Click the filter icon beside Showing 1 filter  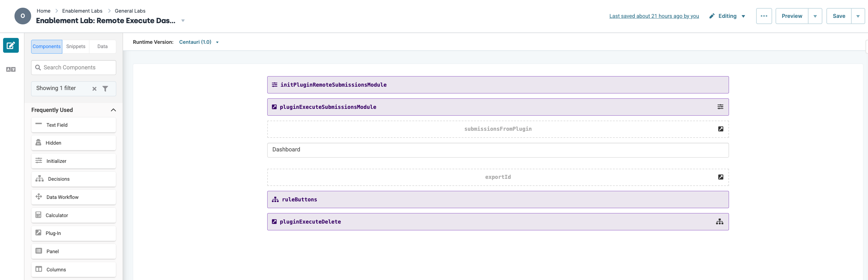pos(105,88)
